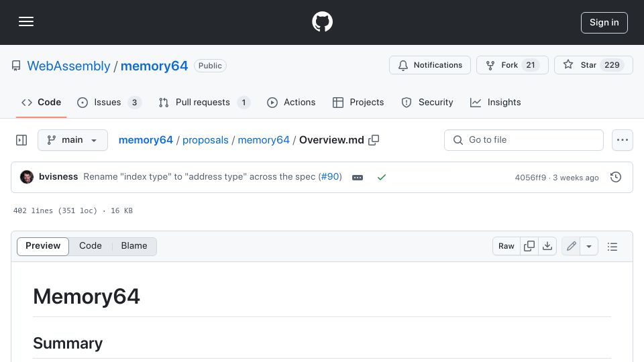The height and width of the screenshot is (362, 644).
Task: Open the WebAssembly organization link
Action: point(68,66)
